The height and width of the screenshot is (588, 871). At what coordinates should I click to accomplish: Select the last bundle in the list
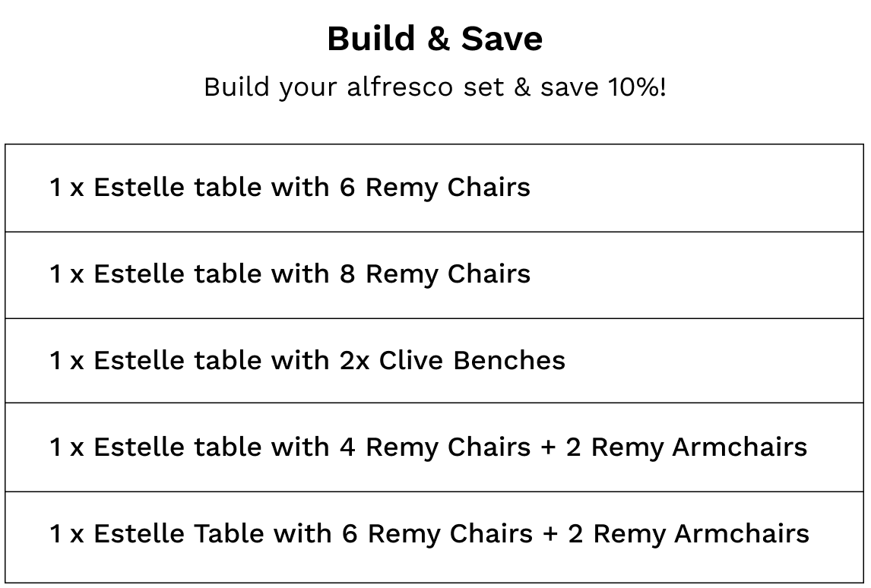tap(434, 534)
